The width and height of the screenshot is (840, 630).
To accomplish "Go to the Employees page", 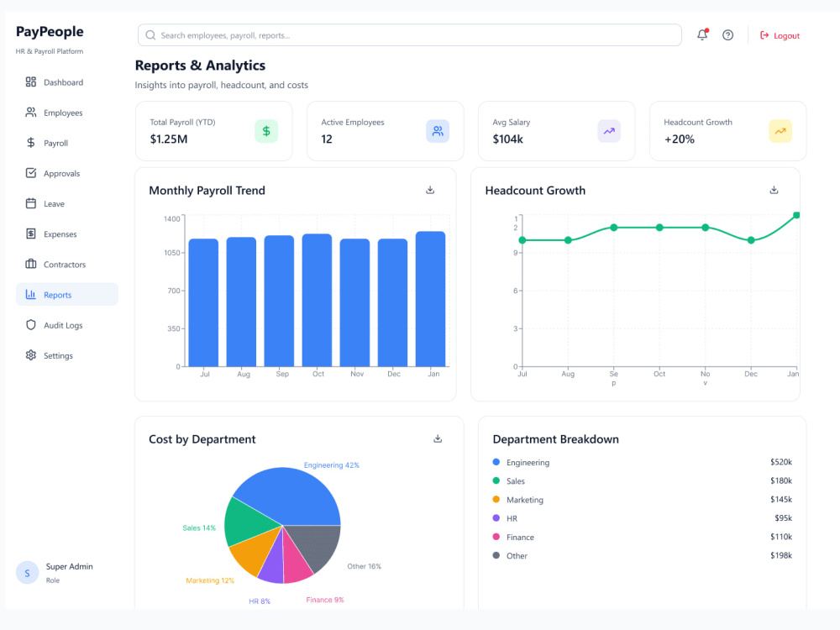I will (x=67, y=113).
